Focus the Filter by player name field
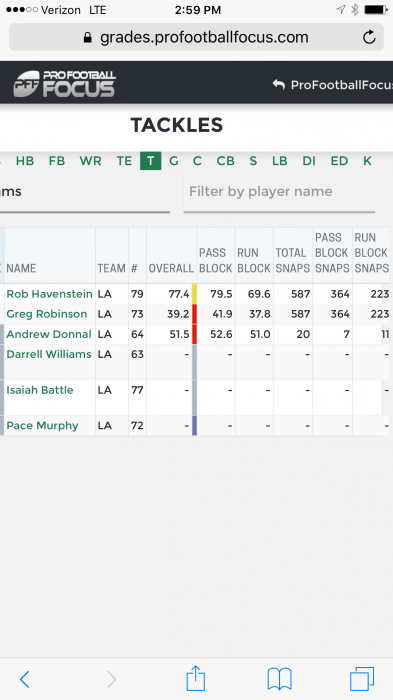This screenshot has height=700, width=393. coord(279,193)
